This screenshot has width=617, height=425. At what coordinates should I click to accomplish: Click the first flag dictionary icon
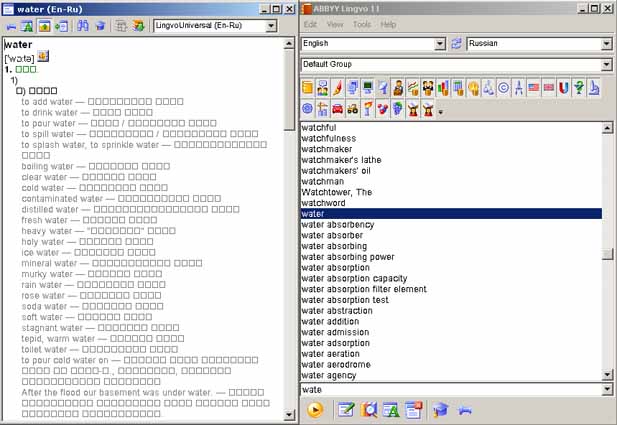[x=534, y=88]
